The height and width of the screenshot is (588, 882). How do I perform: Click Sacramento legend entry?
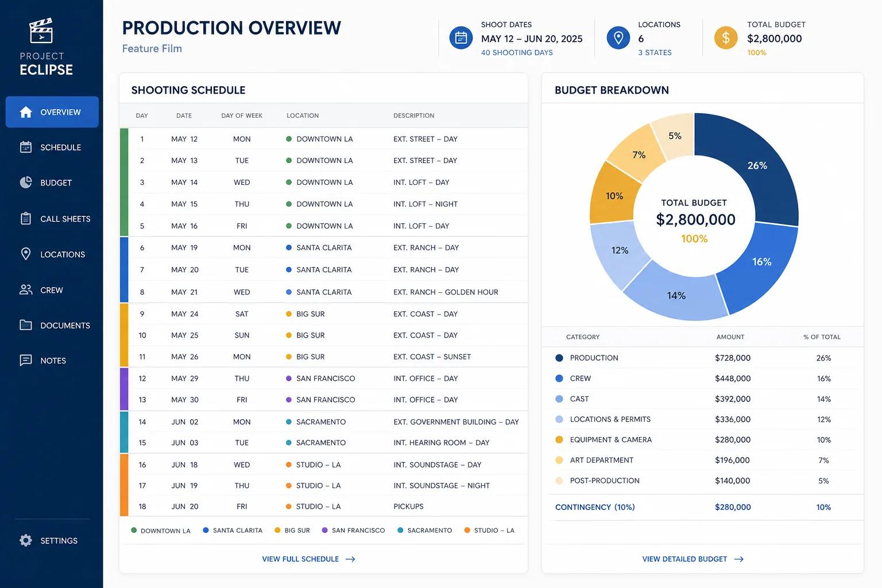tap(425, 530)
